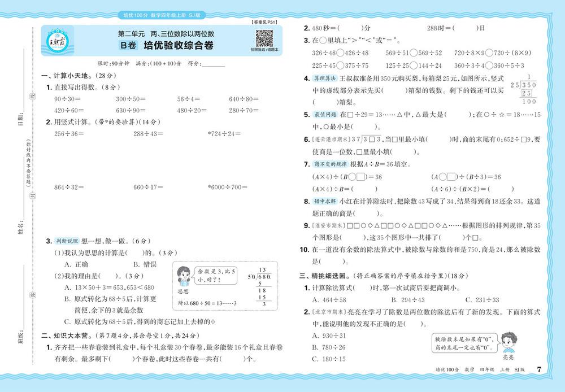
Task: Click the 得分 score blank line
Action: point(214,64)
